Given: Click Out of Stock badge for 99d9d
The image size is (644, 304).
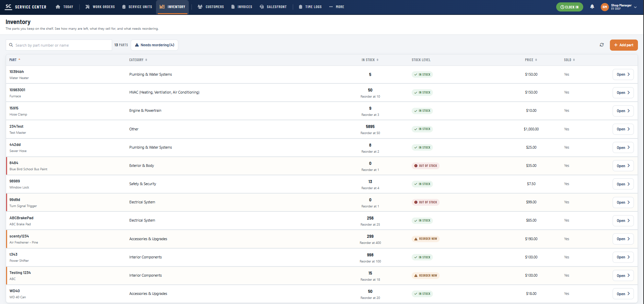Looking at the screenshot, I should tap(426, 202).
